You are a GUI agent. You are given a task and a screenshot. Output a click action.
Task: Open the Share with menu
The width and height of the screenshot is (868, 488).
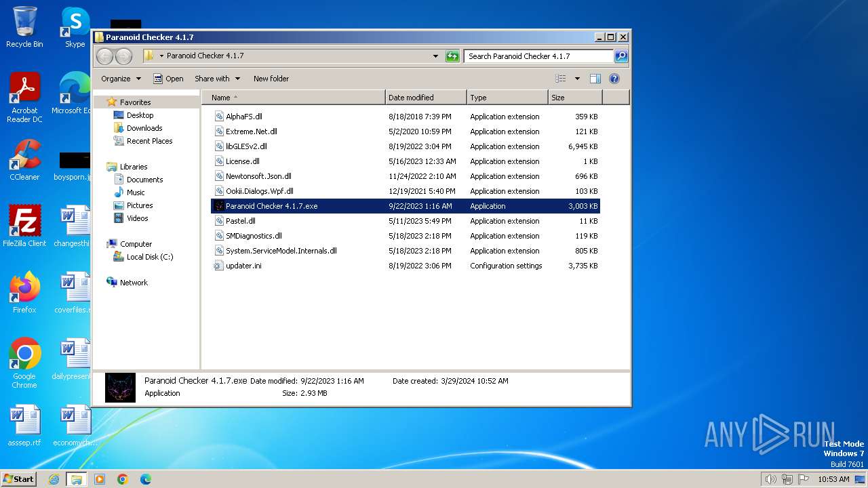pos(216,79)
